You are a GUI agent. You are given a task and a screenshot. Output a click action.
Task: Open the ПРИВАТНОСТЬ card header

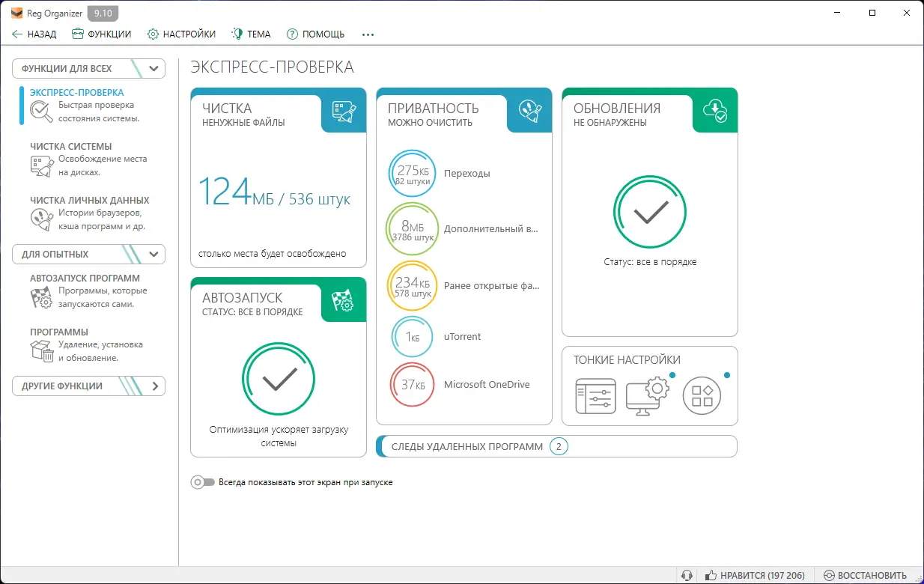(464, 111)
